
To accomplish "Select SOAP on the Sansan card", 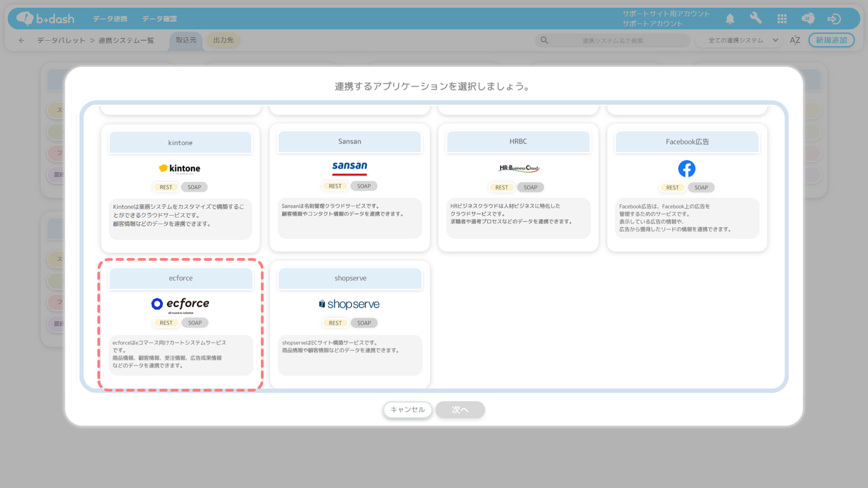I will (364, 186).
